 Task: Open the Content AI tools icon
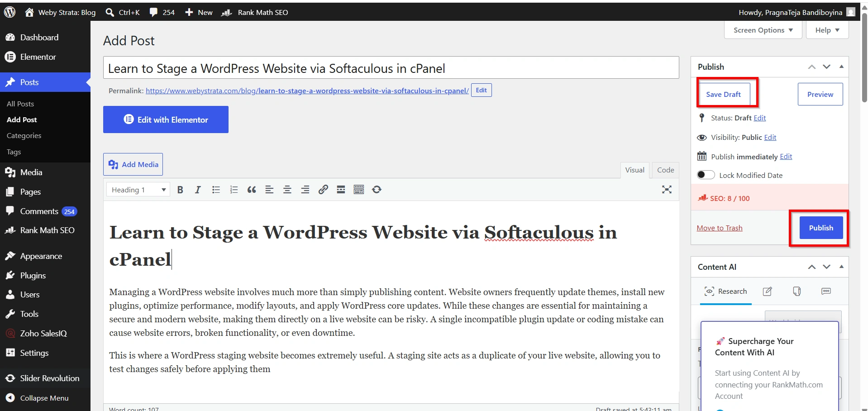(797, 292)
